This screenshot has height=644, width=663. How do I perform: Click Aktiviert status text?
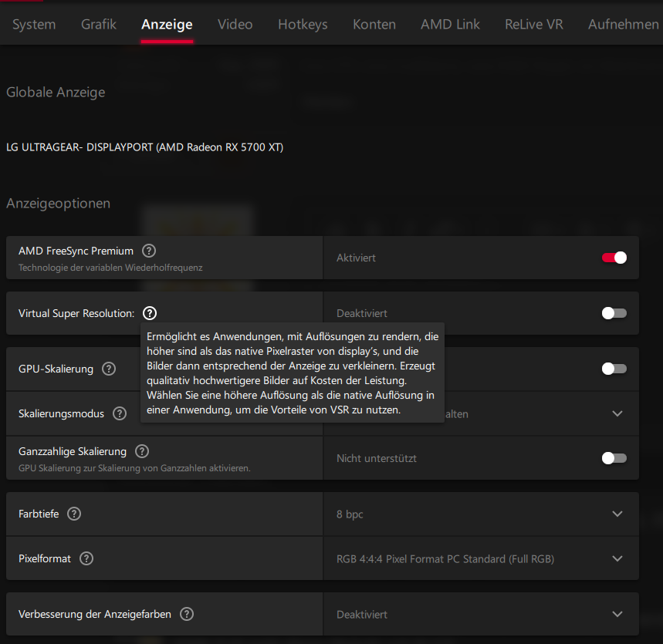[356, 258]
